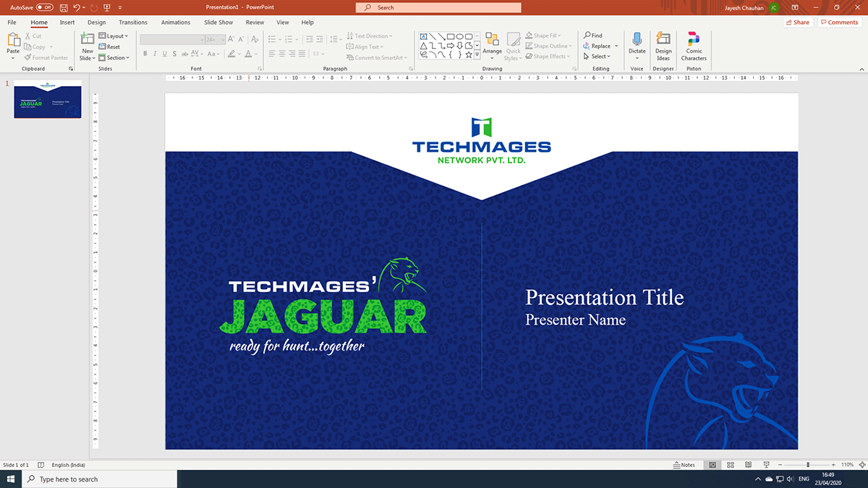Click the spell check icon in status bar
Viewport: 868px width, 488px height.
tap(41, 465)
